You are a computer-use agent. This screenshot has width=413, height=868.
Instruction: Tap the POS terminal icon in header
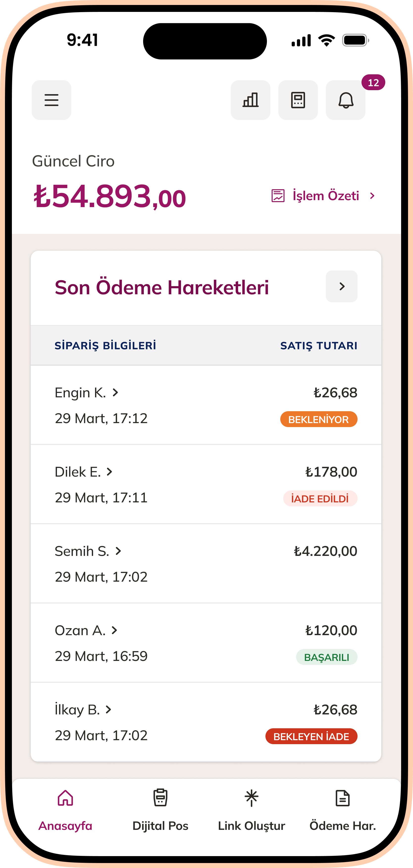click(298, 100)
